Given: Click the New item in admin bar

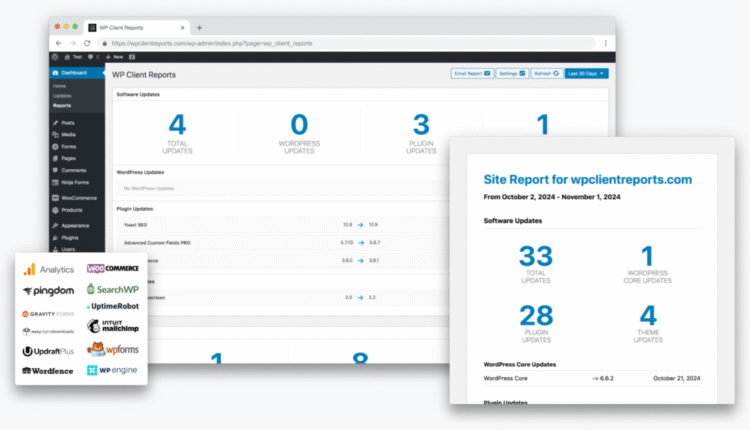Looking at the screenshot, I should coord(115,57).
